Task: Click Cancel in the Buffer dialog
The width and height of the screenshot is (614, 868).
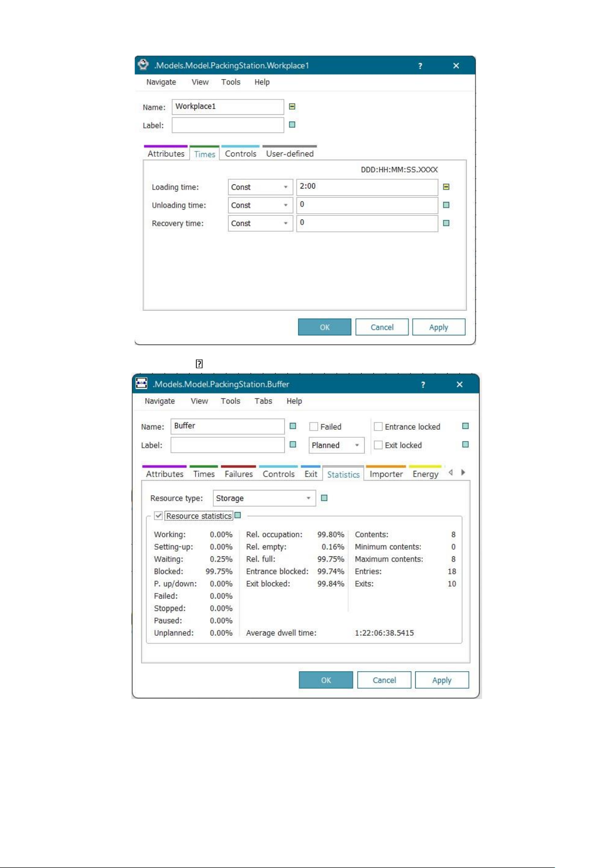Action: pos(384,680)
